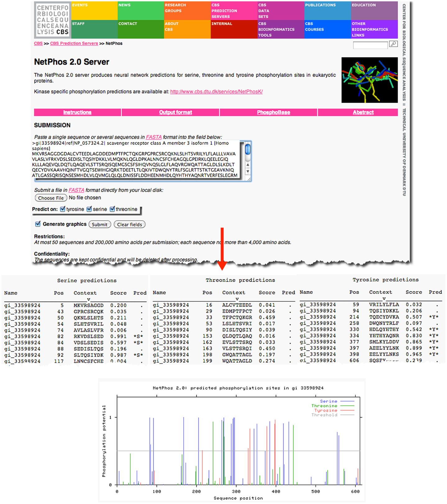Toggle the threonine checkbox
The image size is (447, 504).
112,209
